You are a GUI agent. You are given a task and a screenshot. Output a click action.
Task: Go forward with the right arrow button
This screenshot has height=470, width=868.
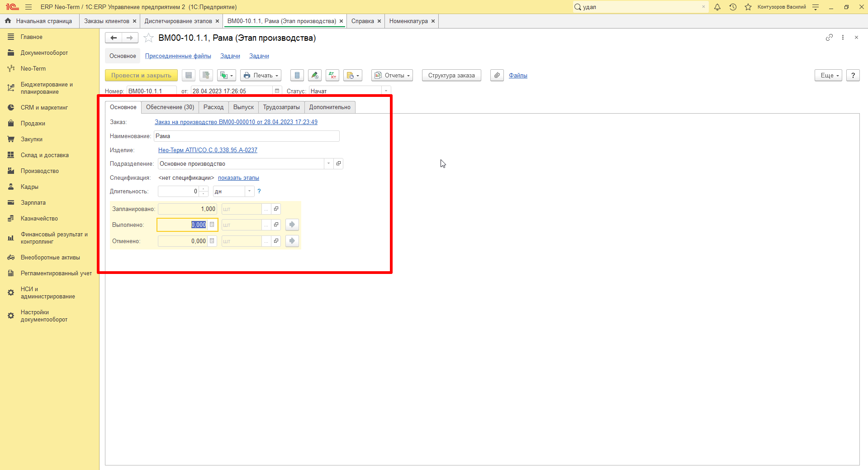point(130,38)
